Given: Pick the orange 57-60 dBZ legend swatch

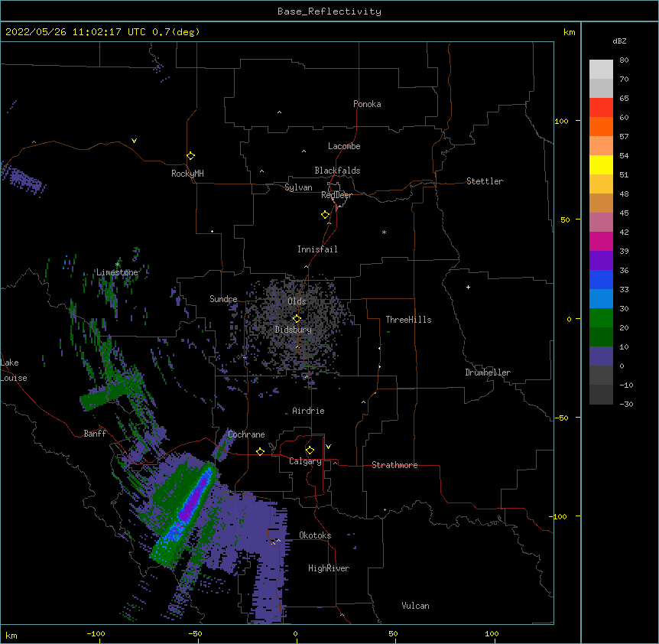Looking at the screenshot, I should (601, 126).
